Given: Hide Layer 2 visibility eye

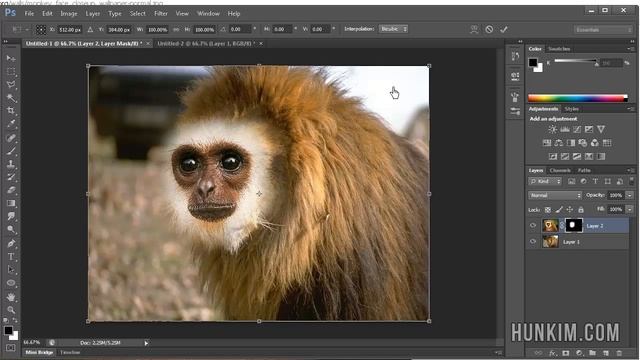Looking at the screenshot, I should pos(533,226).
